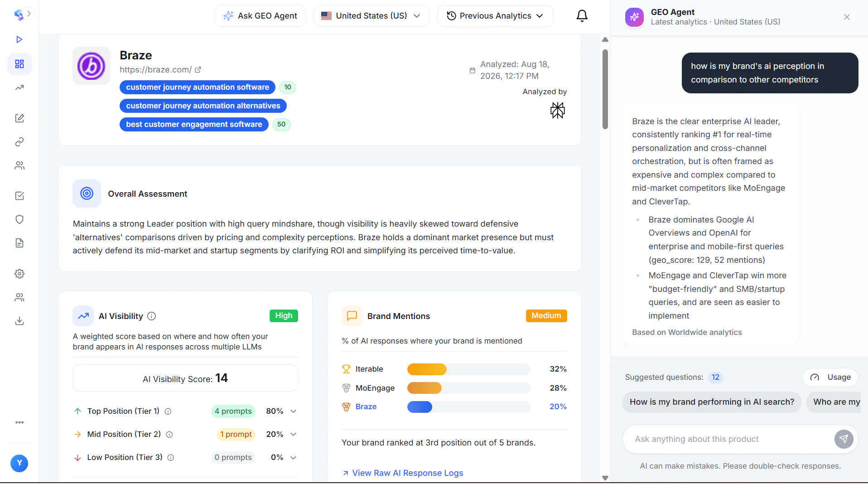Screen dimensions: 868x484
Task: Open the United States (US) country dropdown
Action: pos(371,16)
